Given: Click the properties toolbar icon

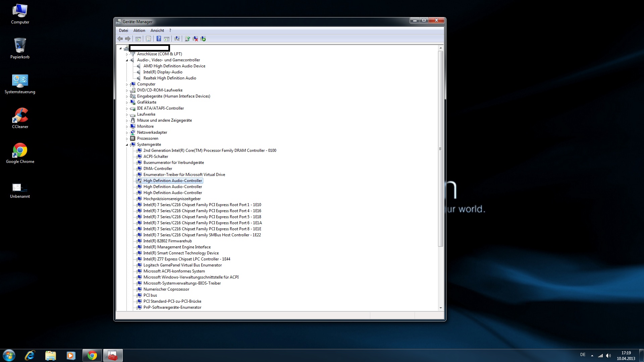Looking at the screenshot, I should (x=148, y=39).
